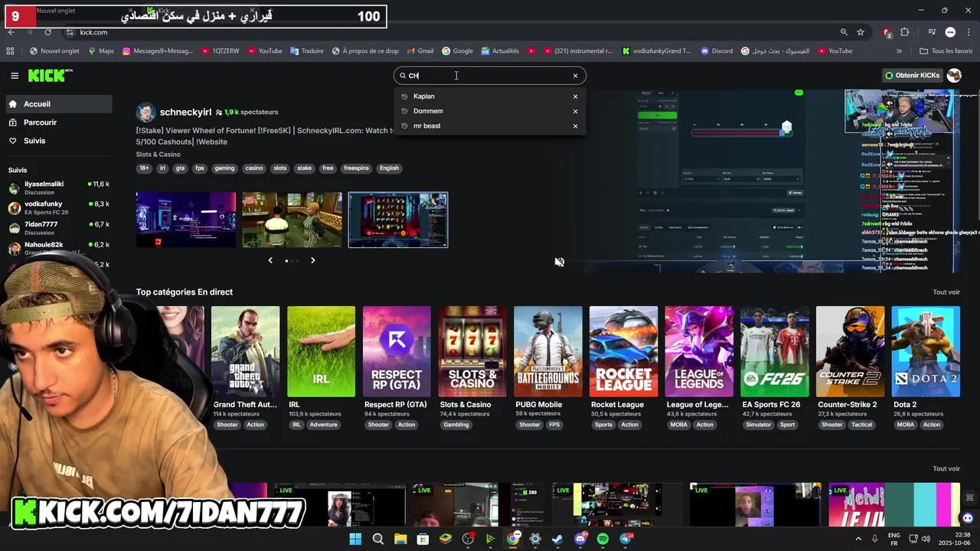Open the IRL category card
980x551 pixels.
pos(321,351)
